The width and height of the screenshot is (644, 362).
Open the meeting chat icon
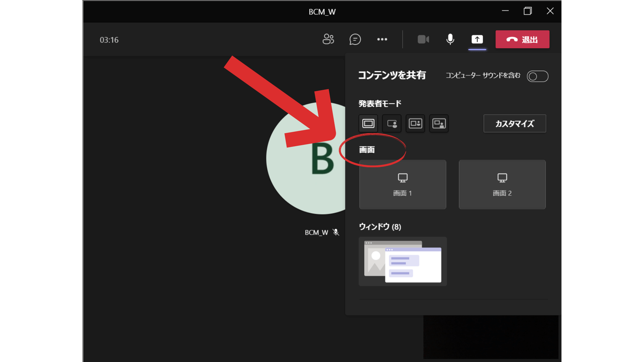point(355,39)
